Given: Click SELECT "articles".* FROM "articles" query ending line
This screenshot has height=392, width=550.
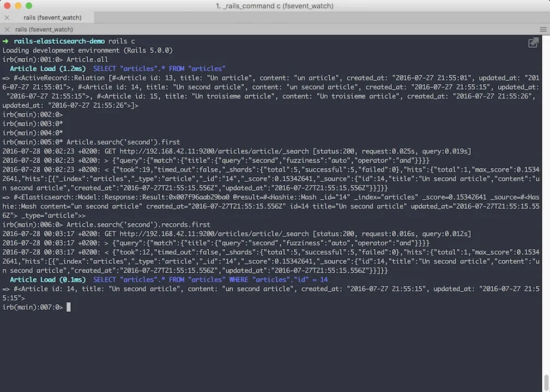Looking at the screenshot, I should 159,69.
